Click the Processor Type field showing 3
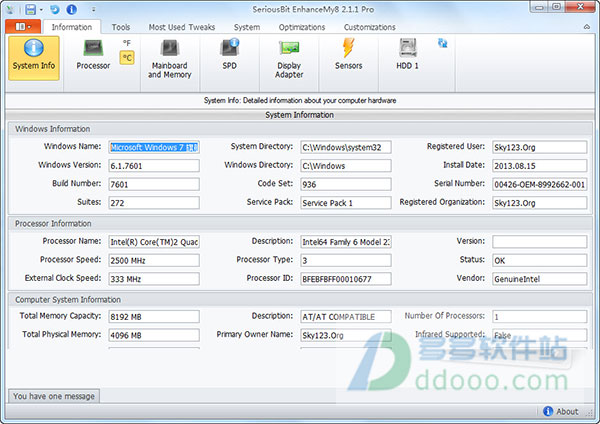This screenshot has height=424, width=600. click(346, 260)
